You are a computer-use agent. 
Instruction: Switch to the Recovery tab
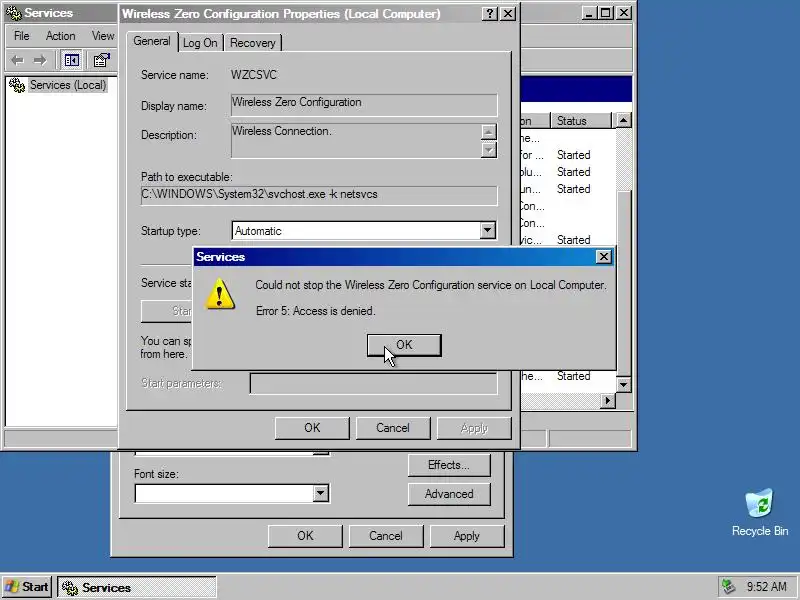[x=253, y=43]
